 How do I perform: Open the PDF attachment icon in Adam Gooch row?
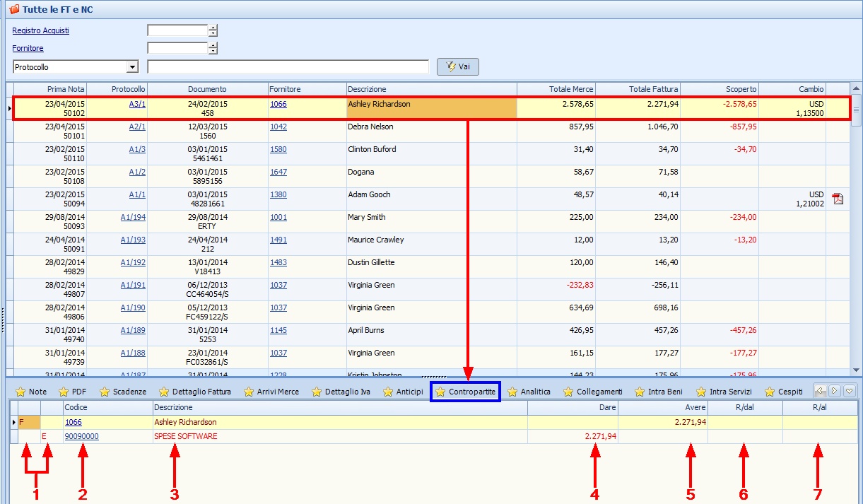pos(838,199)
